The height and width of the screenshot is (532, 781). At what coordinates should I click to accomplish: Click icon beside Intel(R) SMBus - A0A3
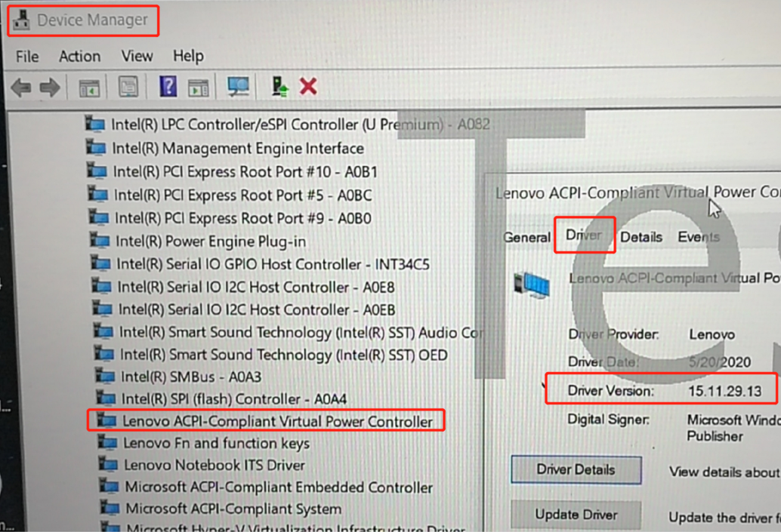pyautogui.click(x=105, y=376)
